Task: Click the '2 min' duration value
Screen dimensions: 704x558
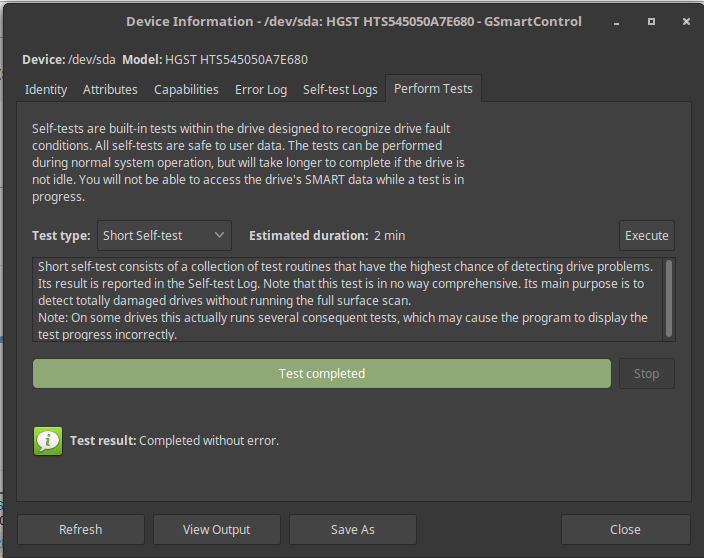Action: [x=389, y=236]
